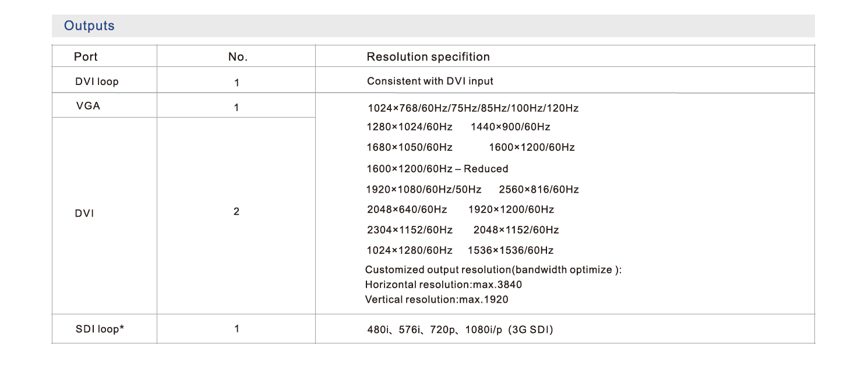868x365 pixels.
Task: Select the 1536×1536/60Hz resolution entry
Action: click(x=510, y=250)
